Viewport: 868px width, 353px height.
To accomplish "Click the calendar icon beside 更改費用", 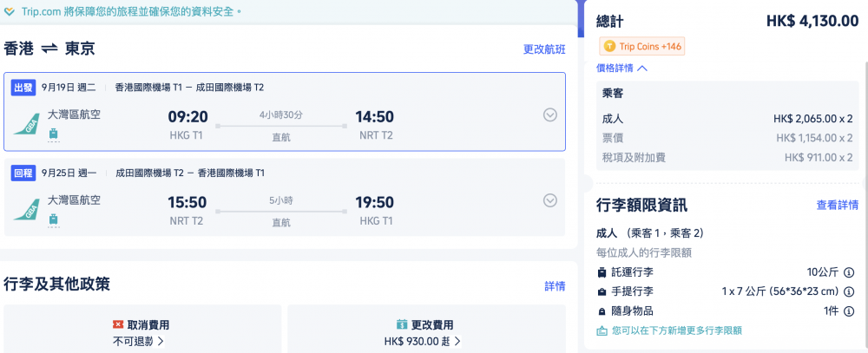I will [x=402, y=324].
